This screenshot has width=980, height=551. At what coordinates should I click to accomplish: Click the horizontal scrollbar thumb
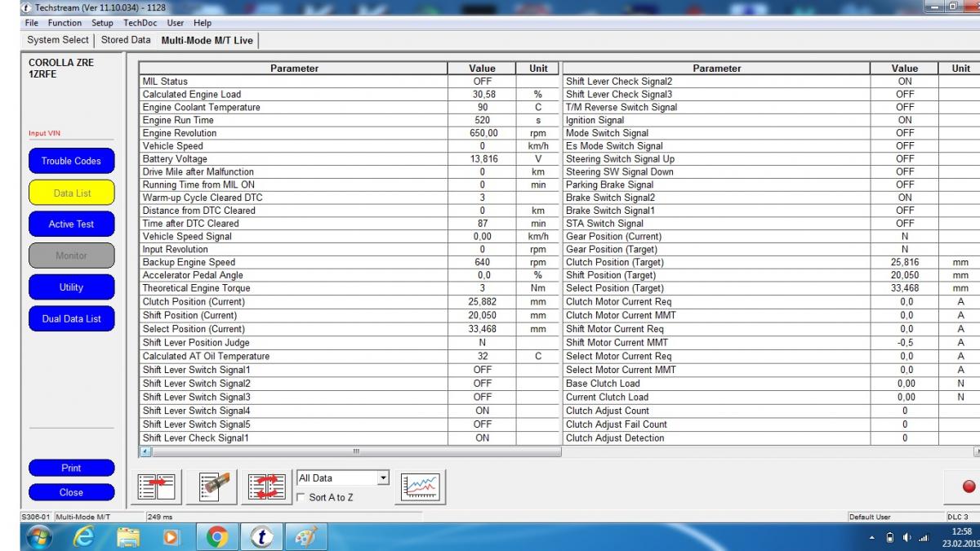[x=355, y=451]
